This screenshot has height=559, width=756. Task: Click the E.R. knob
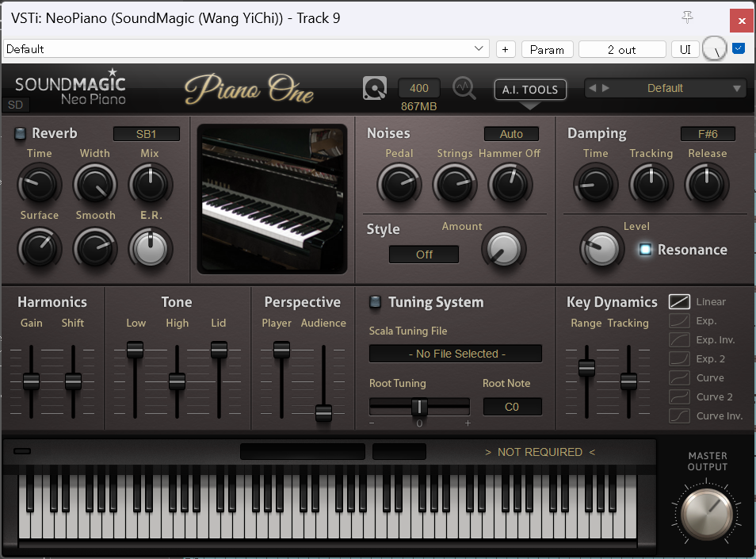(151, 248)
